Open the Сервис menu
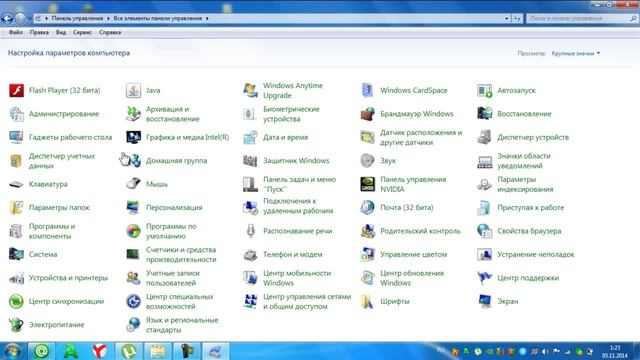The height and width of the screenshot is (360, 640). click(82, 32)
